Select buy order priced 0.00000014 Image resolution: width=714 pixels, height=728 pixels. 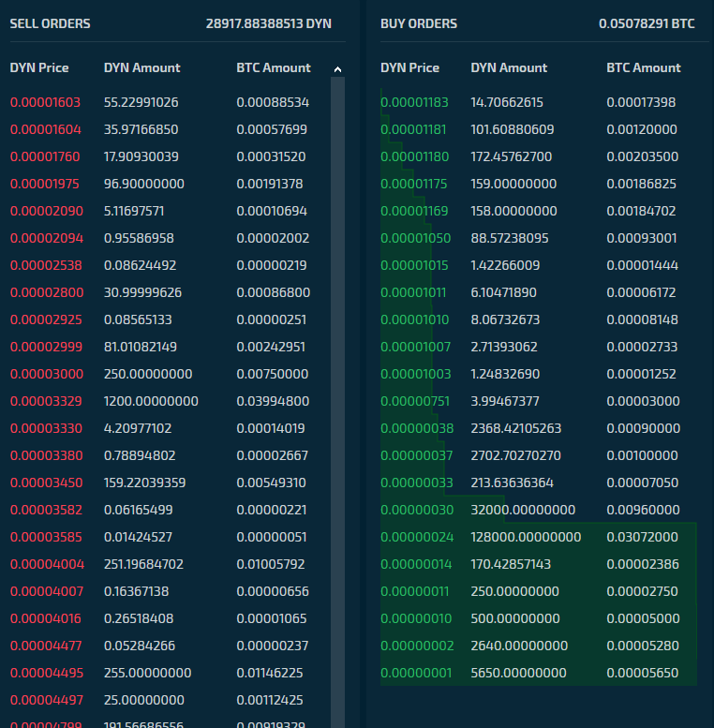(x=539, y=564)
